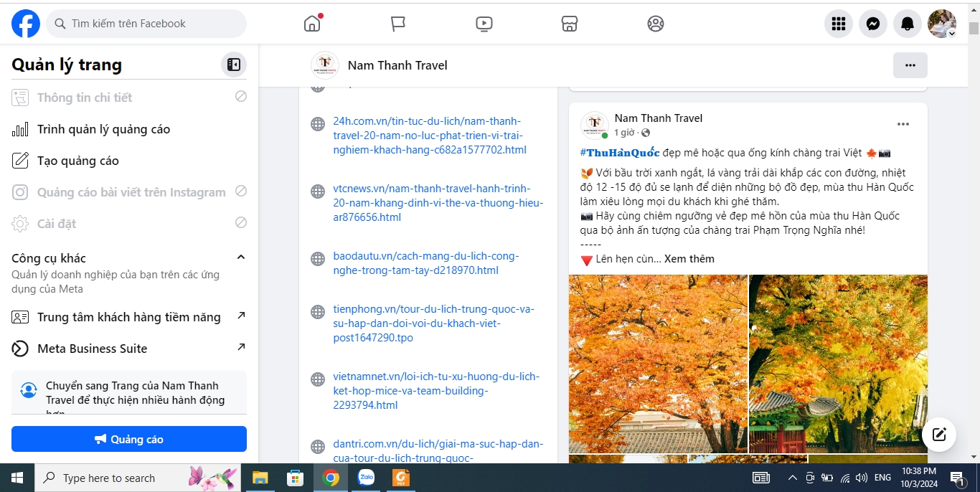Image resolution: width=980 pixels, height=492 pixels.
Task: Open the Menu grid icon
Action: tap(839, 24)
